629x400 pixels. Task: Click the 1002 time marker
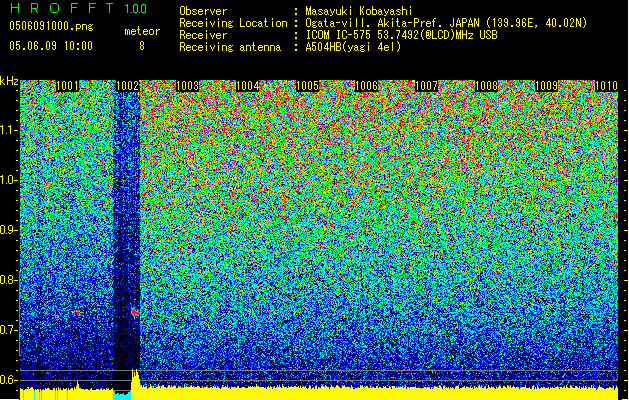point(127,86)
